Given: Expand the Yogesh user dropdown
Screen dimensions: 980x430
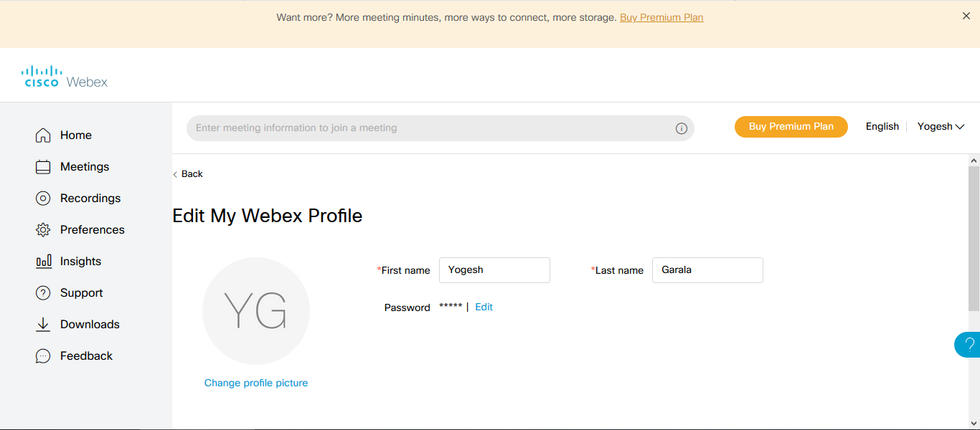Looking at the screenshot, I should point(941,126).
